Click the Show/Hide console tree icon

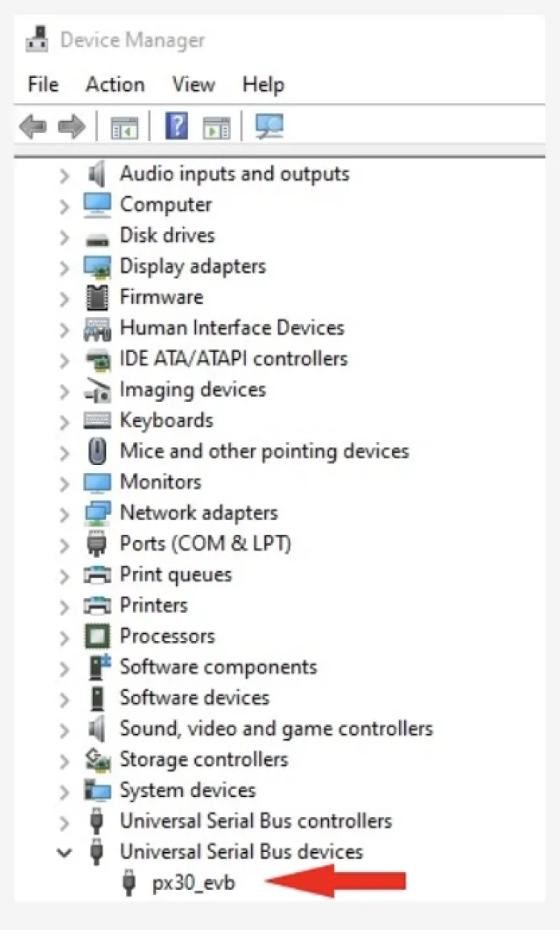pyautogui.click(x=124, y=128)
